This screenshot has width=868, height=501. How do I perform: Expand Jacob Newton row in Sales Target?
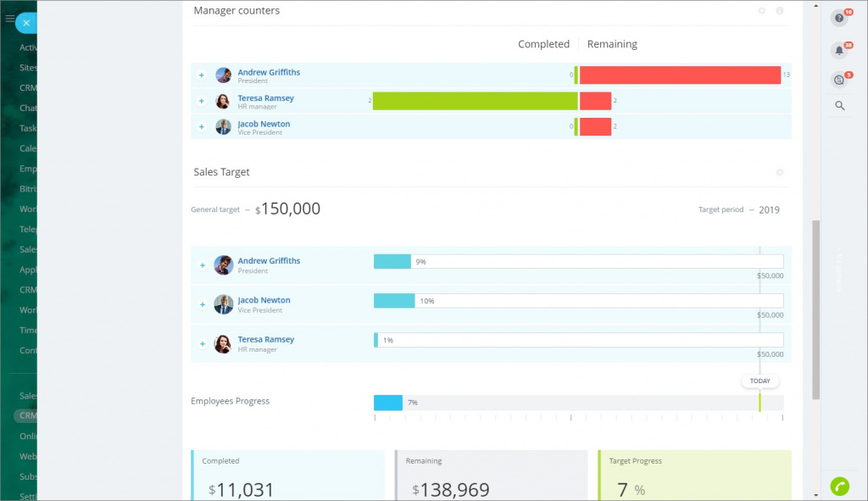pos(202,304)
